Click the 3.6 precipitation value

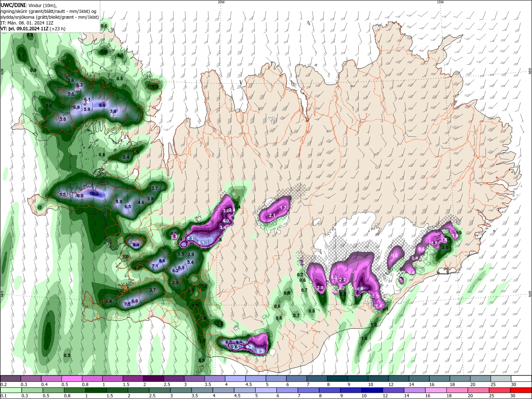point(71,80)
